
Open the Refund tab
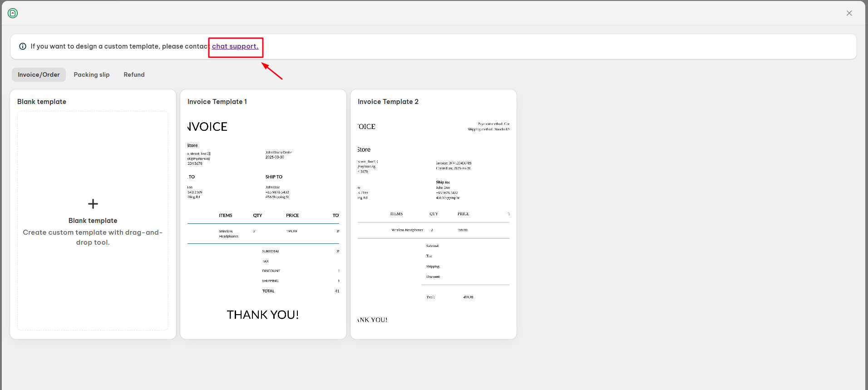click(x=134, y=74)
